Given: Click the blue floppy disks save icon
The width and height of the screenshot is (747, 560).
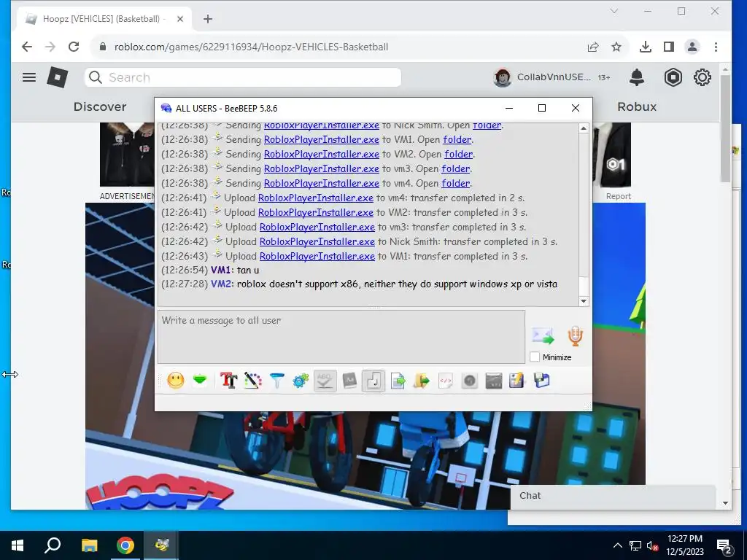Looking at the screenshot, I should coord(542,381).
